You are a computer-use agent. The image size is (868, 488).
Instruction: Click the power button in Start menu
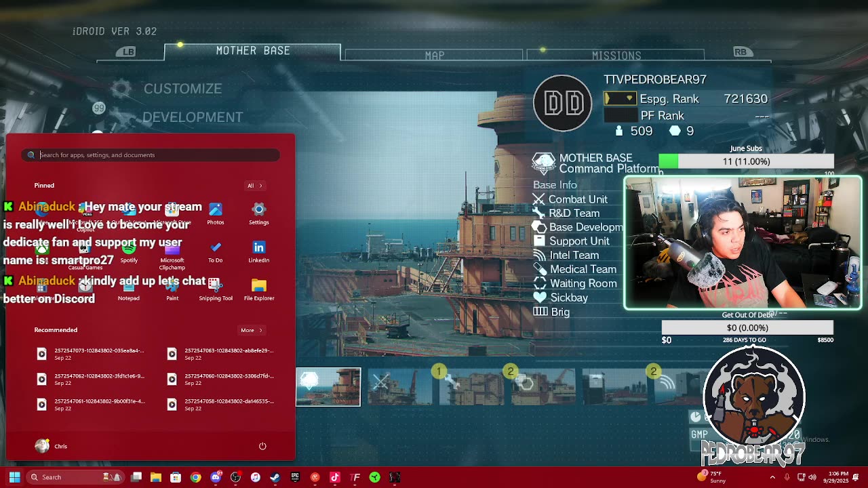point(262,446)
